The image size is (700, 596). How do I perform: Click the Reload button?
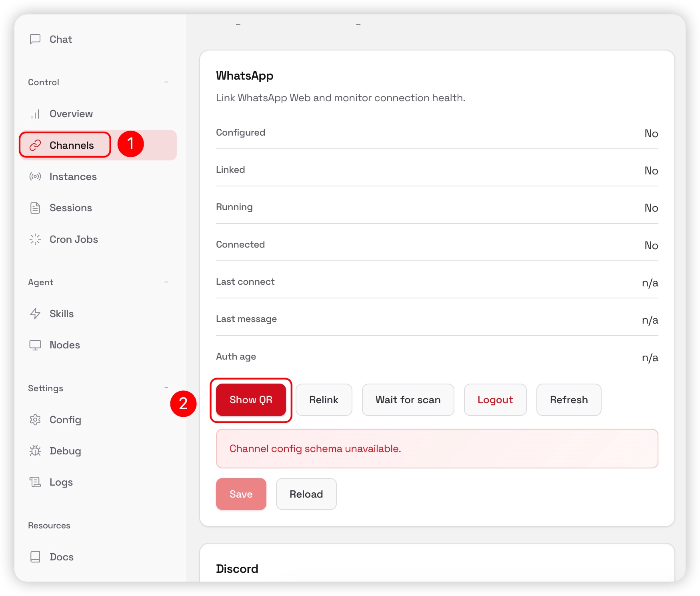pyautogui.click(x=306, y=494)
